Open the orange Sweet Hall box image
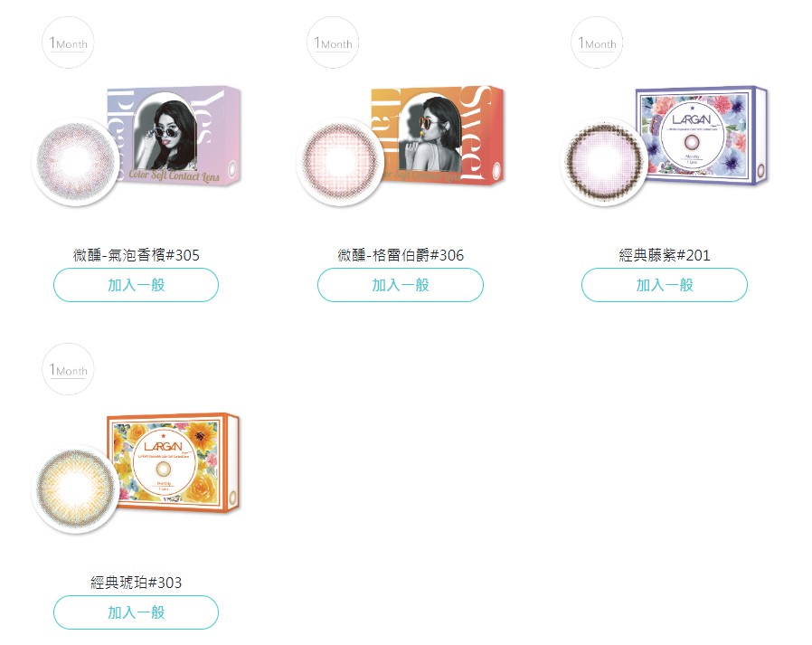 (x=439, y=135)
